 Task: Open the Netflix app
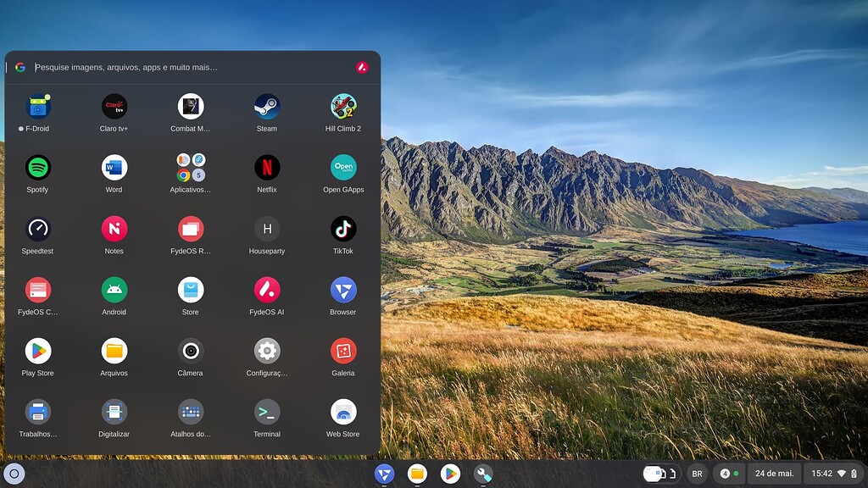(x=266, y=167)
